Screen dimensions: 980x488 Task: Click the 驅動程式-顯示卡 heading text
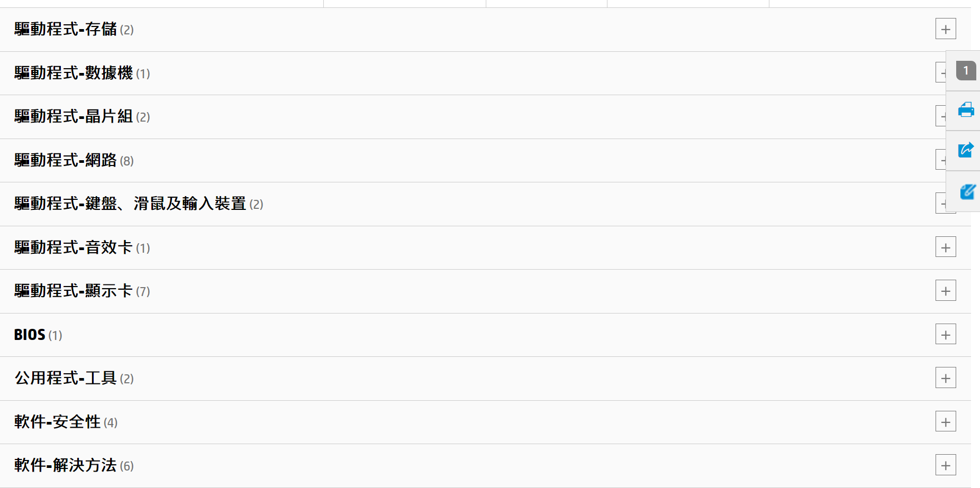pos(74,291)
